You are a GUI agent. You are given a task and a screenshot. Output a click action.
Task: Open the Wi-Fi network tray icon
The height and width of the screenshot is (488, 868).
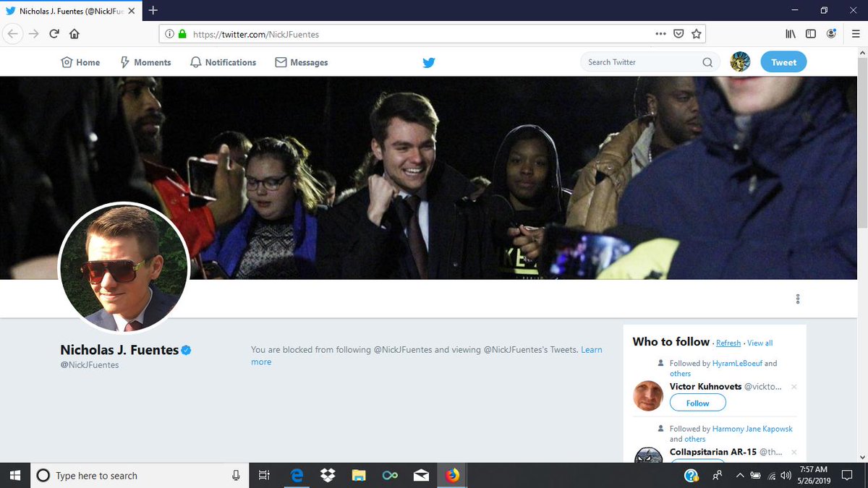772,475
